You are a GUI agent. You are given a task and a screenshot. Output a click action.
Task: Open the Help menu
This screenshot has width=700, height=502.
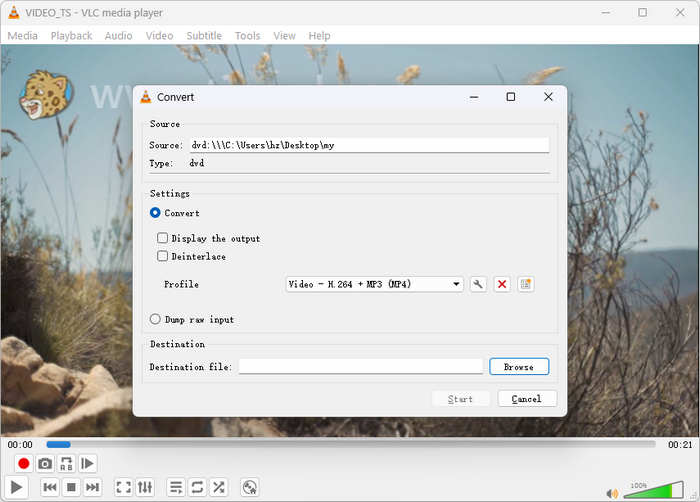[319, 36]
